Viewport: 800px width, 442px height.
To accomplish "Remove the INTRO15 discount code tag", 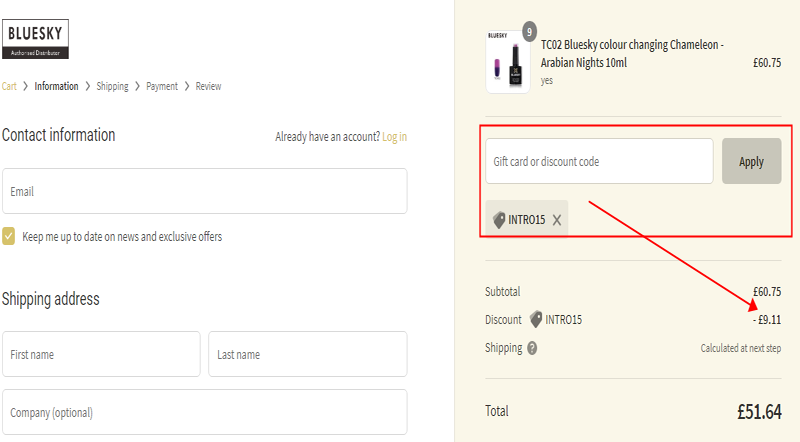I will [x=557, y=220].
